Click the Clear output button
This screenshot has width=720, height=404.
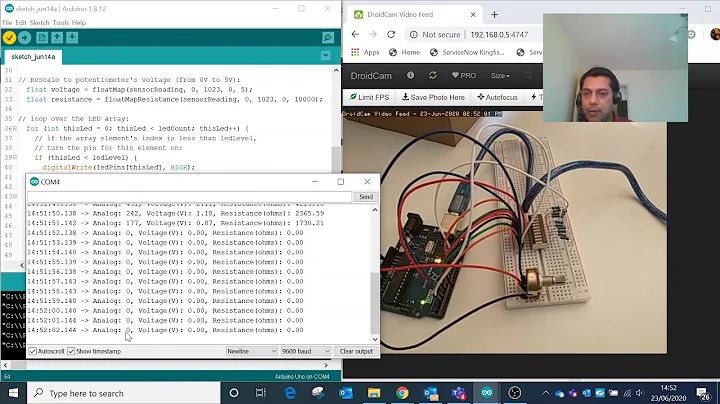pyautogui.click(x=356, y=351)
